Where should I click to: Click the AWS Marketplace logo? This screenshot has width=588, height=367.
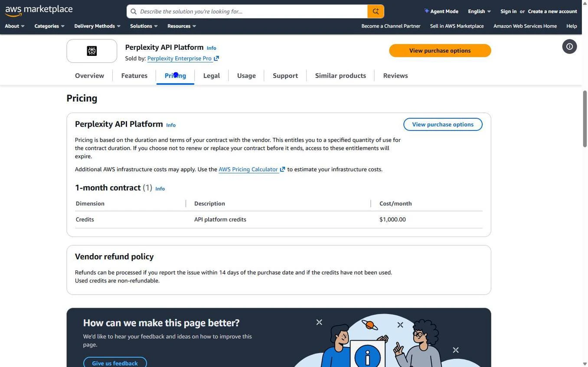pos(38,9)
